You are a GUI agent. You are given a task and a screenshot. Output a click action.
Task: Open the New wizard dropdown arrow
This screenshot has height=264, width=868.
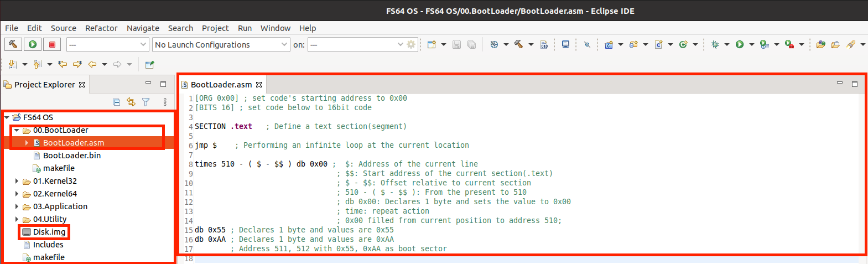pos(444,44)
